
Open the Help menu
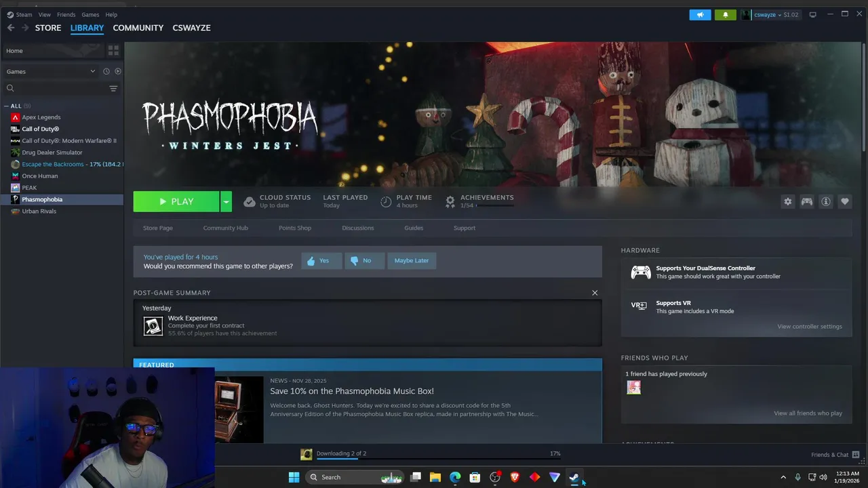tap(111, 14)
